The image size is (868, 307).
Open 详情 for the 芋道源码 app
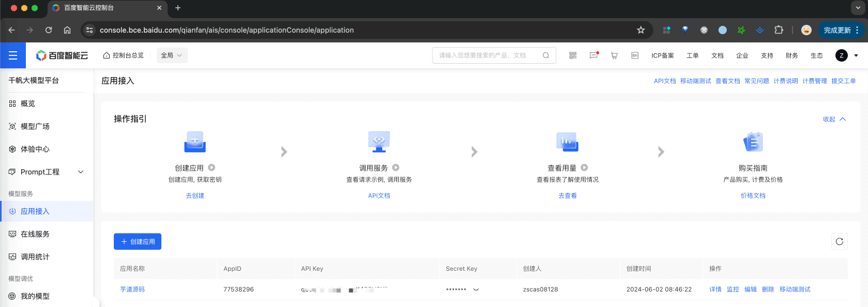tap(715, 289)
